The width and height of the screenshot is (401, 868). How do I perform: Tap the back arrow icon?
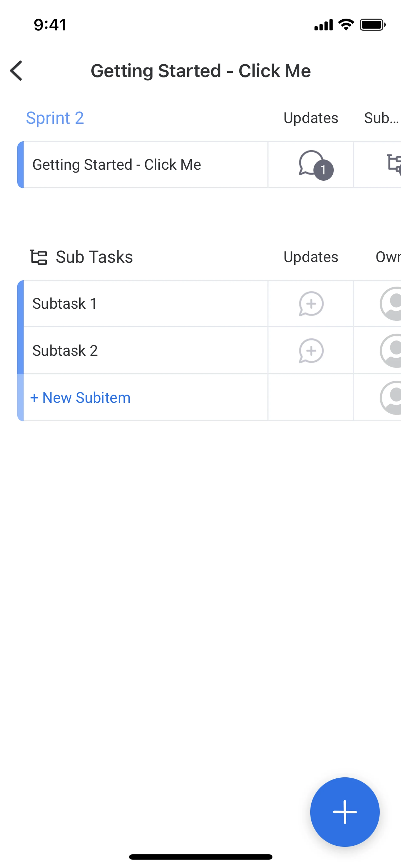[16, 71]
